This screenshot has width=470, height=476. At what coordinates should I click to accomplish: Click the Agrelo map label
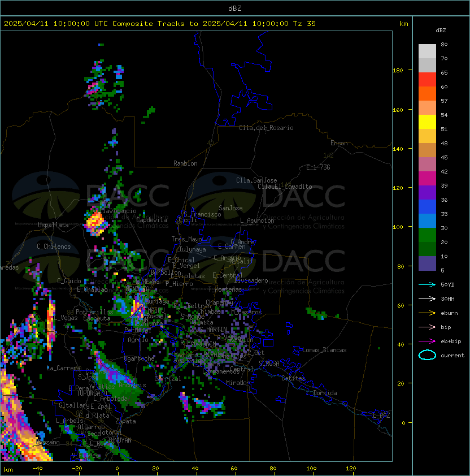[138, 340]
